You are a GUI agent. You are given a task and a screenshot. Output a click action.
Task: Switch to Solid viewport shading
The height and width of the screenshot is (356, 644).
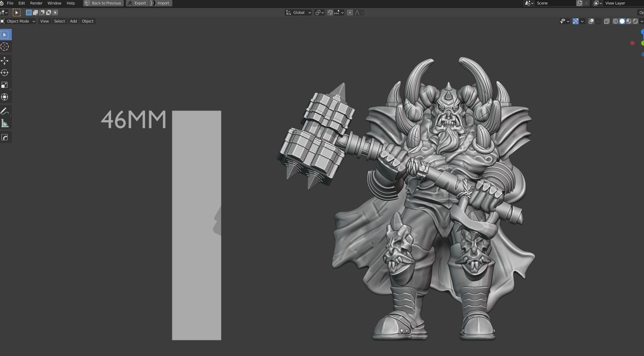pos(622,21)
